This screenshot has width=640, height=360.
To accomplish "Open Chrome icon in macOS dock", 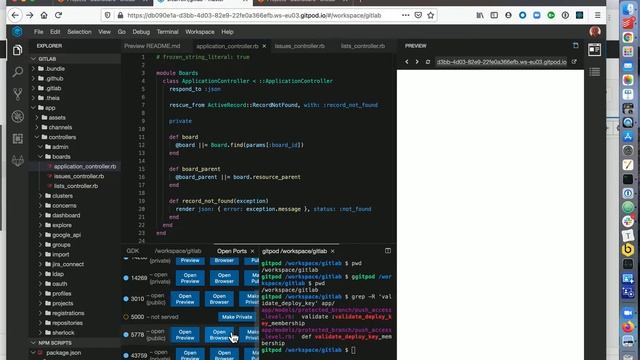I will tap(628, 38).
